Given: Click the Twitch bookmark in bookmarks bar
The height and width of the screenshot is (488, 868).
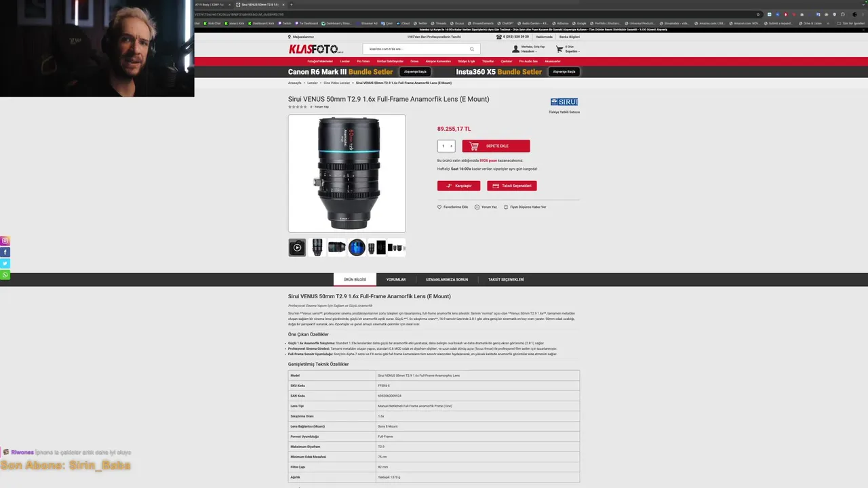Looking at the screenshot, I should click(285, 23).
